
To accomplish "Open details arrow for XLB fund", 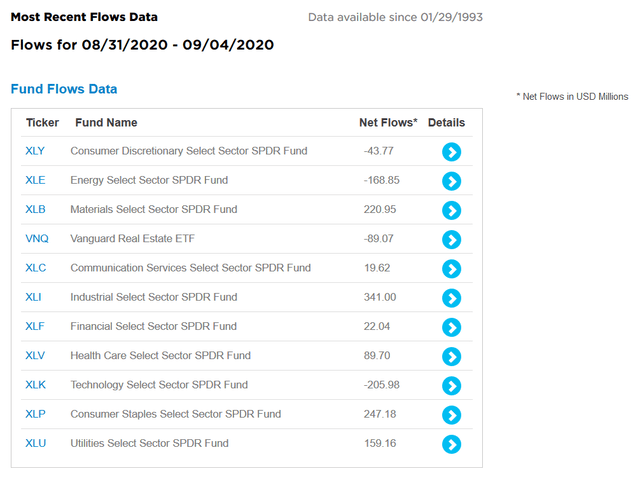I will (451, 210).
